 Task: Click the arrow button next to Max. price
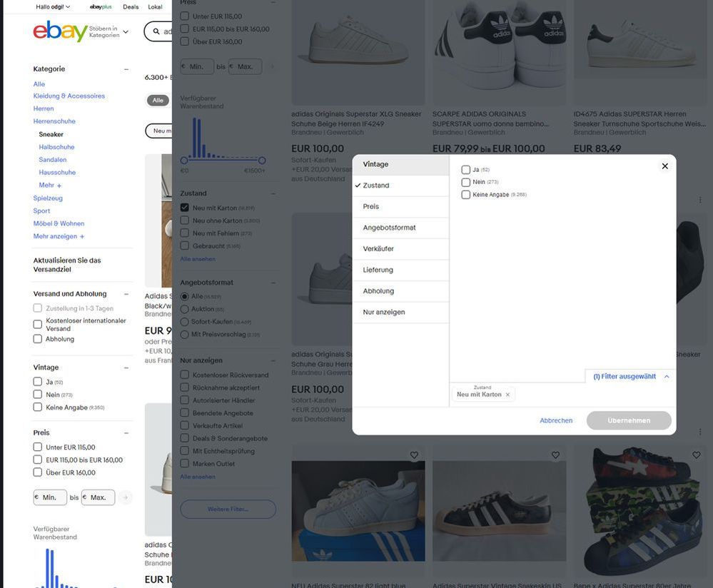coord(126,497)
